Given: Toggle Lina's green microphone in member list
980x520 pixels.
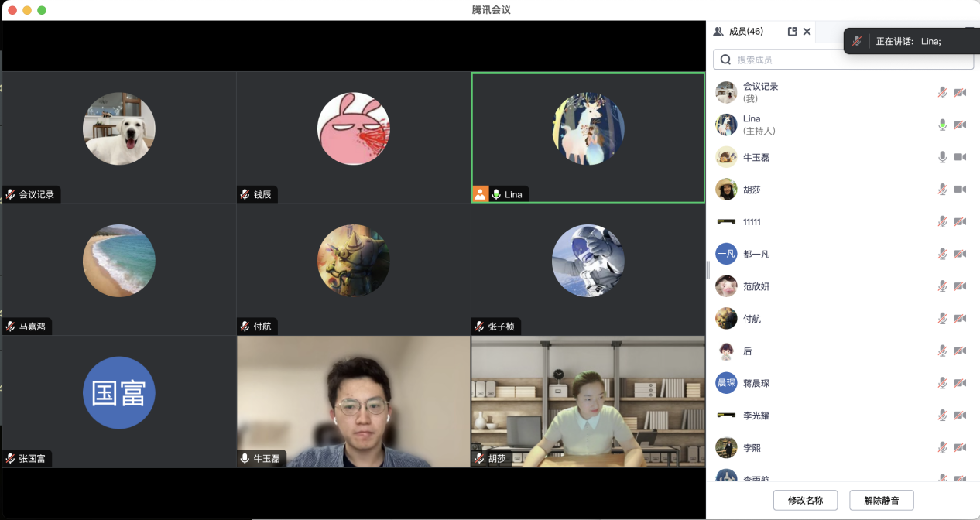Looking at the screenshot, I should pyautogui.click(x=942, y=125).
